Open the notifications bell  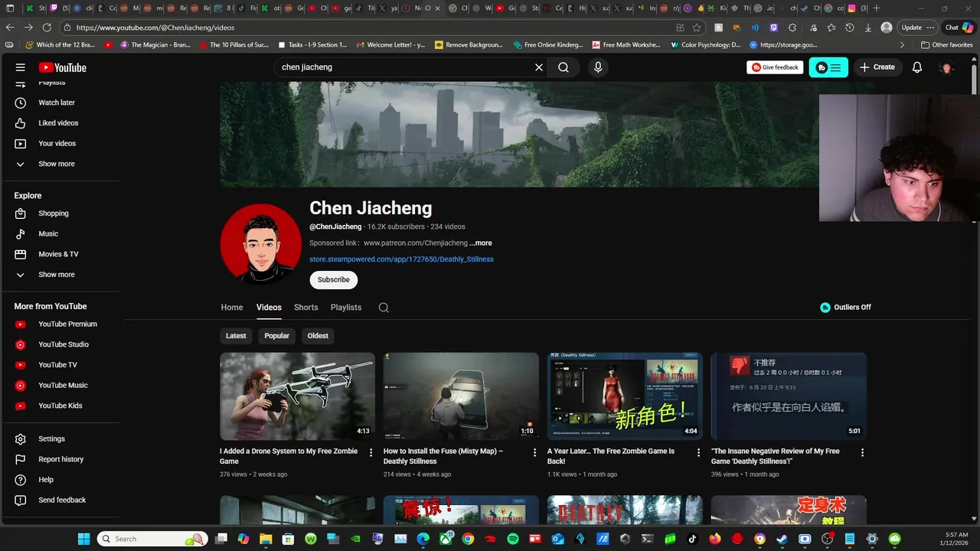tap(917, 67)
